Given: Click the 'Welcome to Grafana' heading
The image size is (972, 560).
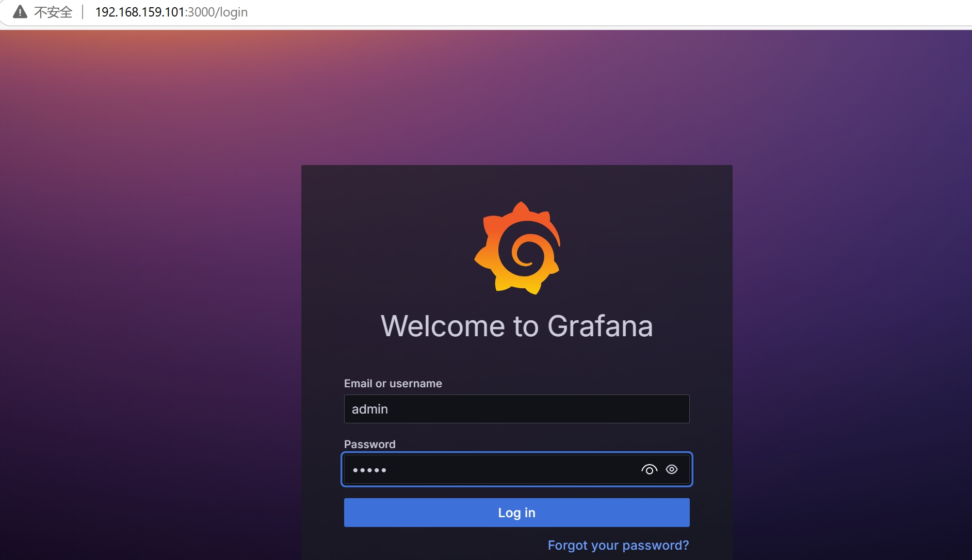Looking at the screenshot, I should (517, 326).
